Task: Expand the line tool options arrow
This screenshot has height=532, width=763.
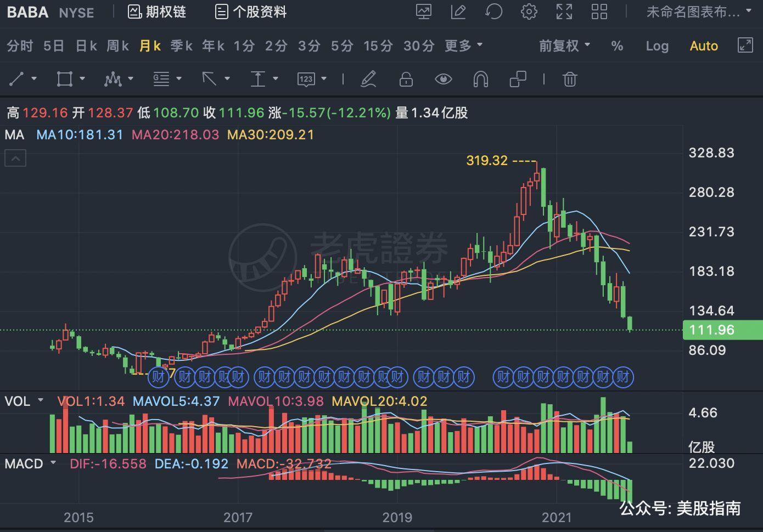Action: (34, 79)
